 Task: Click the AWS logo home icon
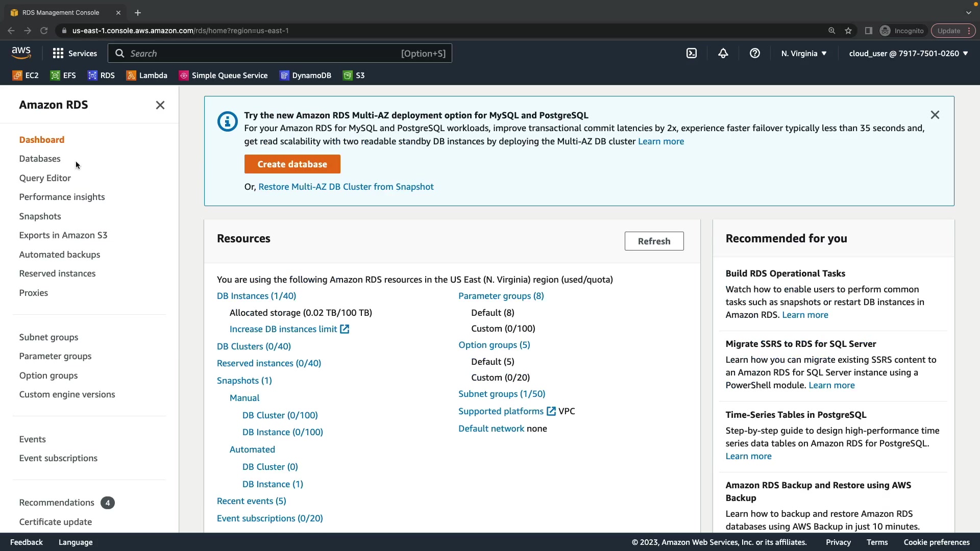(21, 53)
